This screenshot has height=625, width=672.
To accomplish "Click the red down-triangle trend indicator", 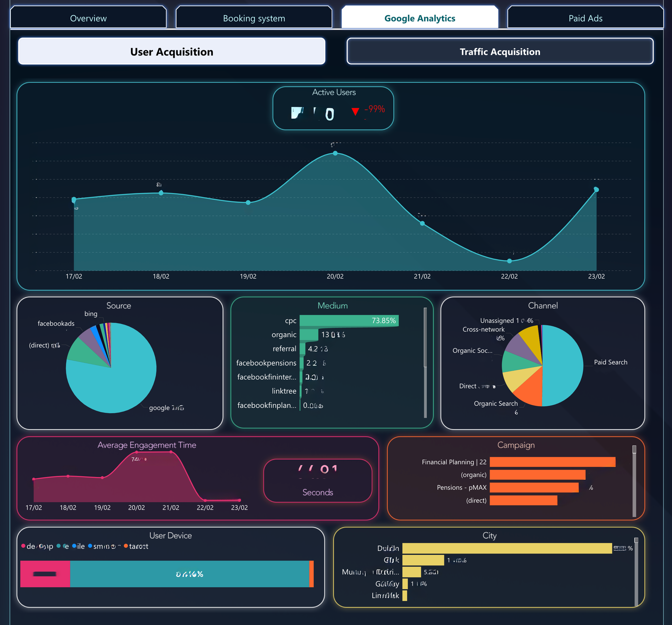I will [x=355, y=112].
